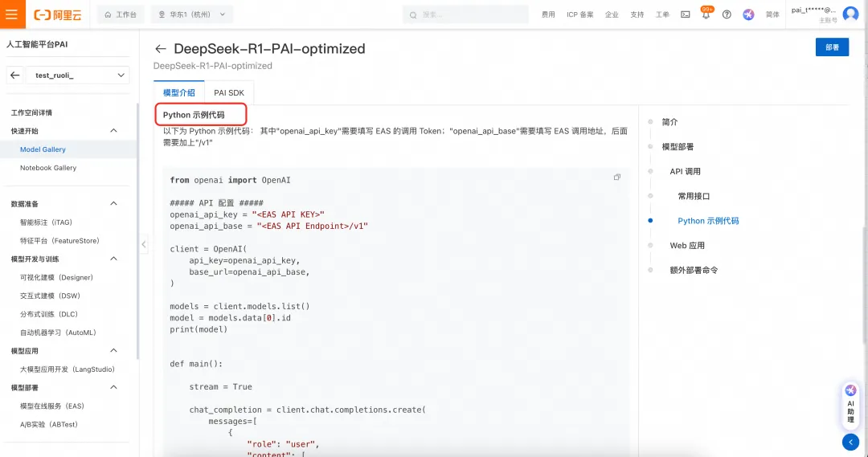Screen dimensions: 868x457
Task: Open the notifications bell
Action: [706, 15]
